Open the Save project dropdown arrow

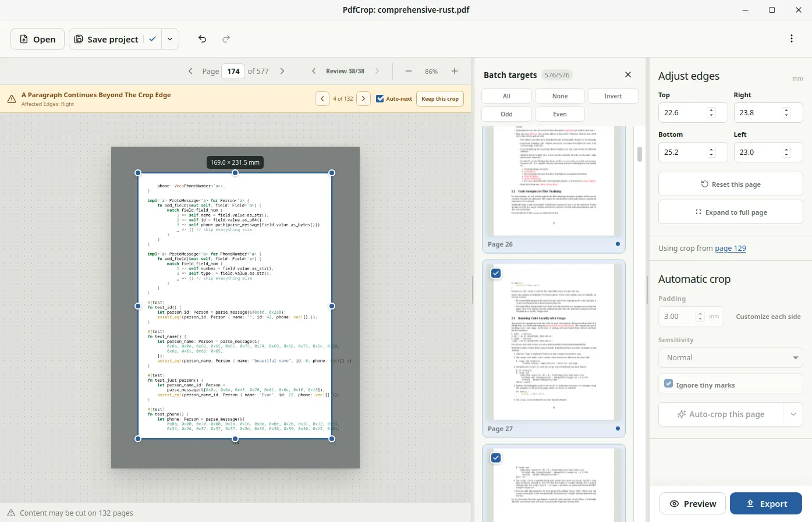(170, 39)
